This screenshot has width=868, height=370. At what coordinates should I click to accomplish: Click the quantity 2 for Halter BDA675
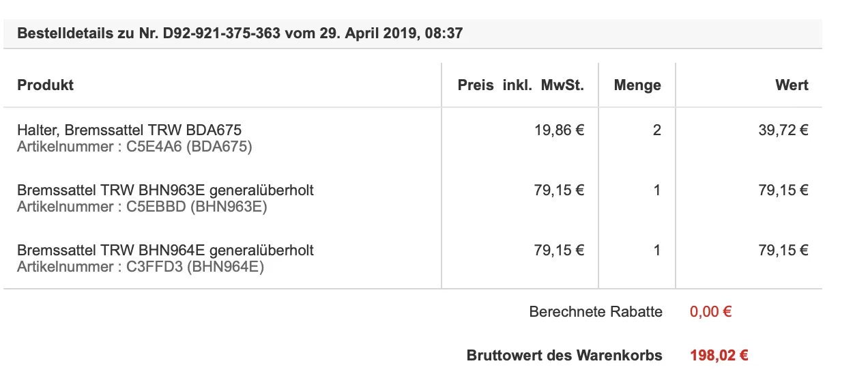656,130
